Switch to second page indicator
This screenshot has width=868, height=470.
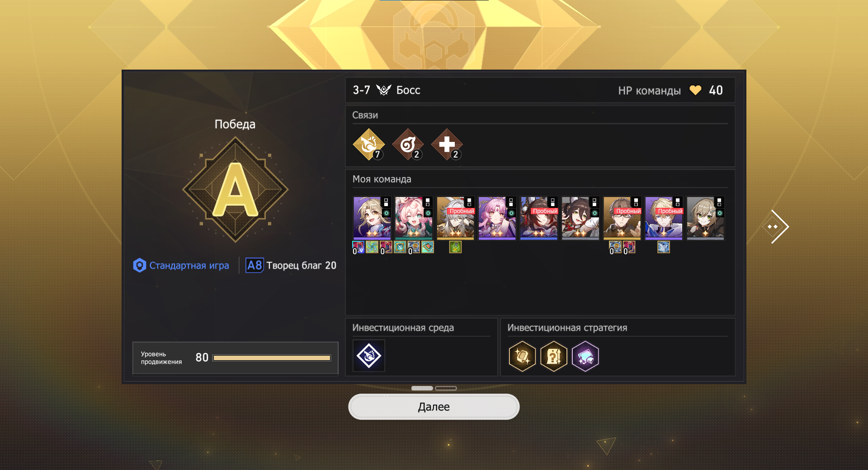(446, 388)
